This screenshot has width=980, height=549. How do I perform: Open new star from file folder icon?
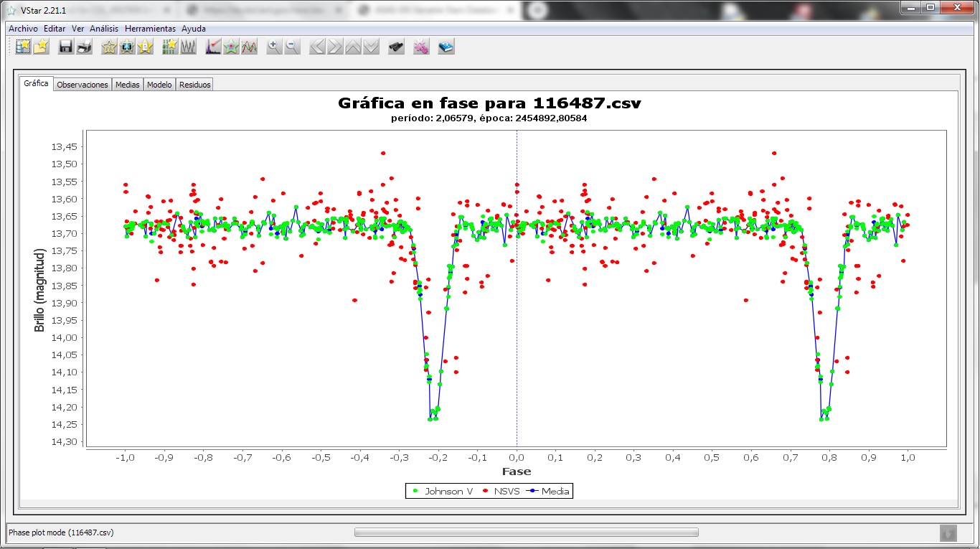pos(42,47)
